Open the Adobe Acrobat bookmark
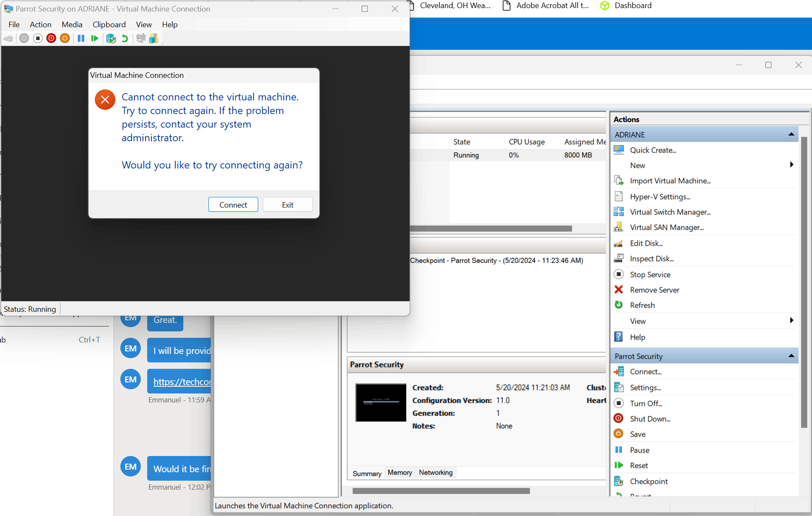Viewport: 812px width, 516px height. click(x=546, y=6)
